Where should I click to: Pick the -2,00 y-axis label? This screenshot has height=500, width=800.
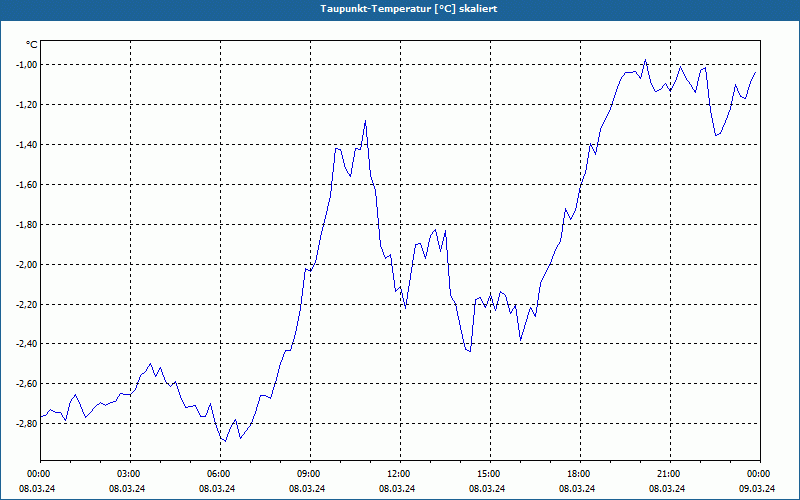tap(27, 264)
